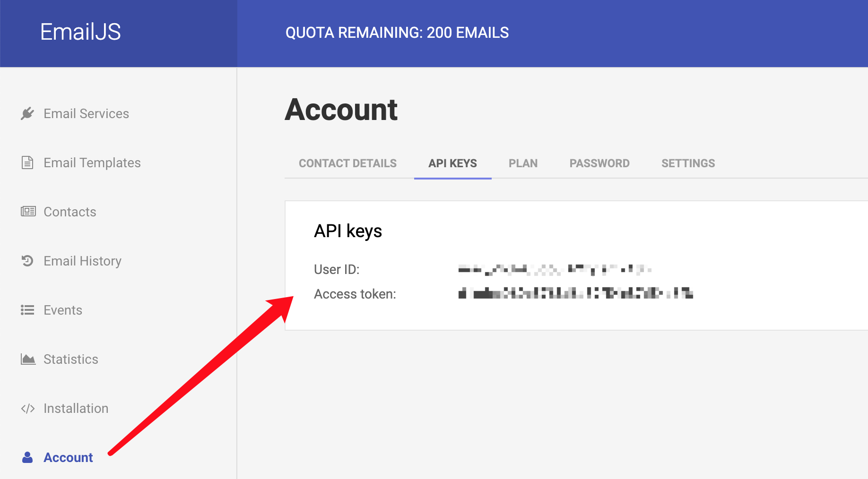This screenshot has width=868, height=479.
Task: Click the plug icon beside Email Services
Action: [x=27, y=113]
